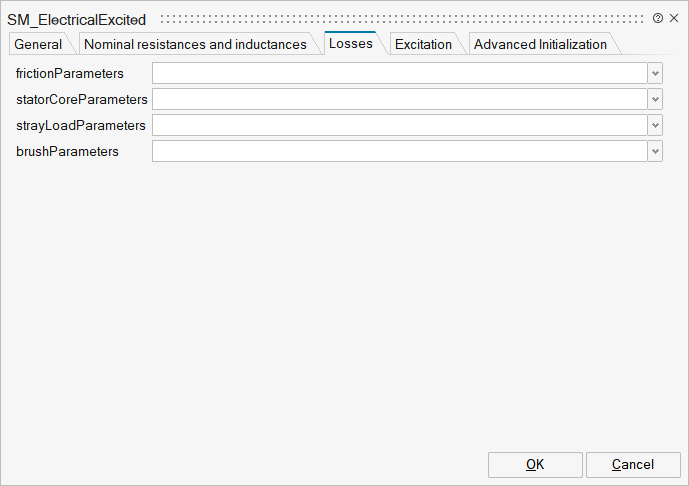Select the brushParameters input field
Image resolution: width=689 pixels, height=486 pixels.
coord(399,151)
